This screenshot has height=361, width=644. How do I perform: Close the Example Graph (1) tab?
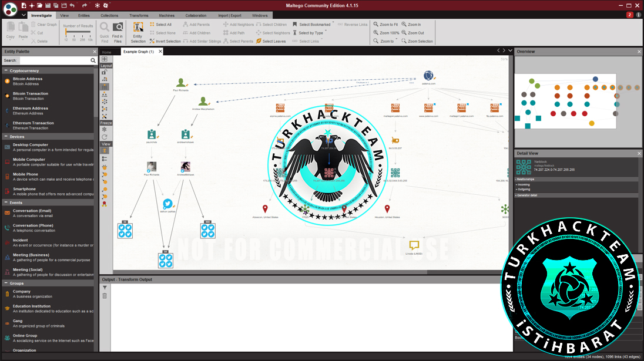[x=160, y=51]
